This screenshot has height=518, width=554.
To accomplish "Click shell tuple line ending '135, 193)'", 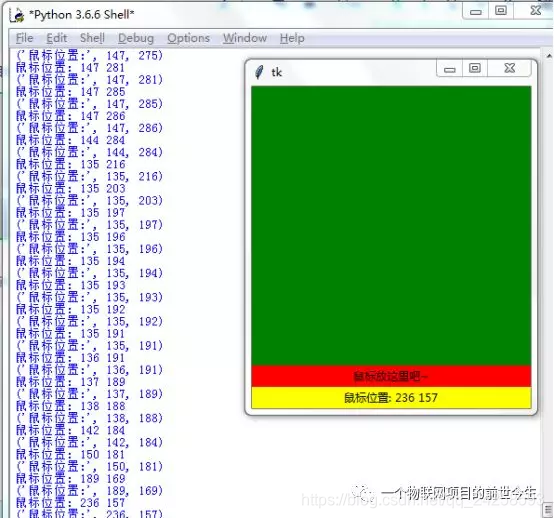I will (x=89, y=298).
